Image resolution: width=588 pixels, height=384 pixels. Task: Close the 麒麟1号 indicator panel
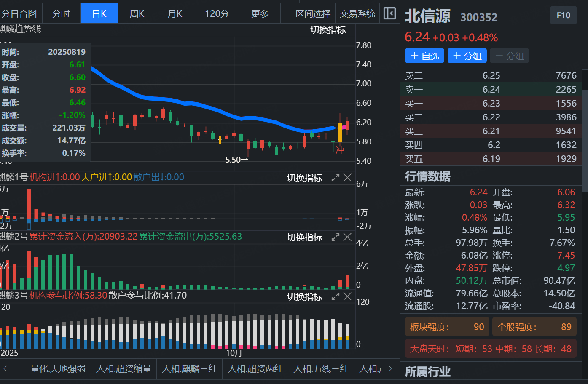[x=347, y=178]
